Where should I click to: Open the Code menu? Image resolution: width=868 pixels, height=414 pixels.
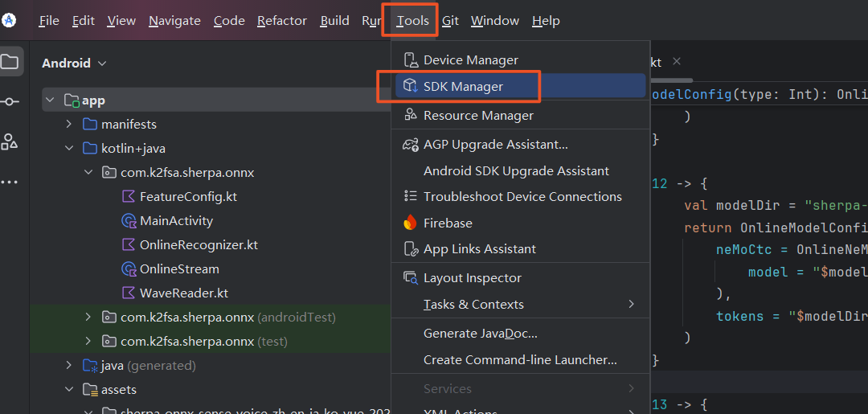click(229, 21)
